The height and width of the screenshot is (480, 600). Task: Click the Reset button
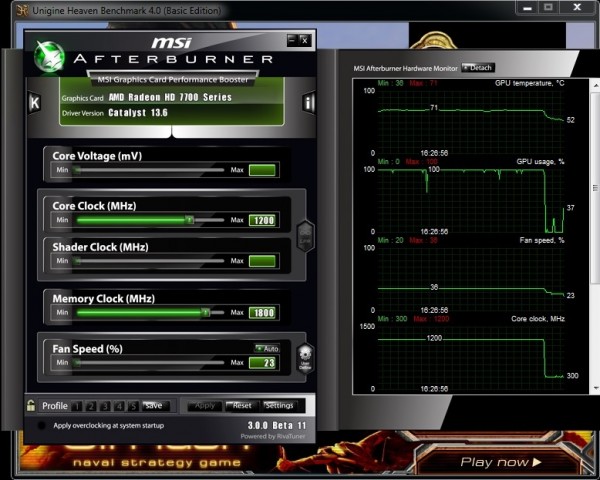241,406
